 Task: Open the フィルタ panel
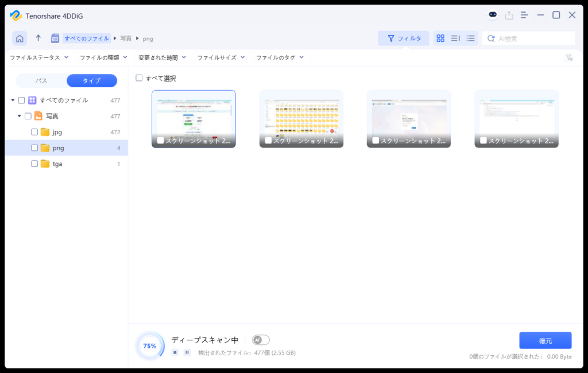click(x=404, y=38)
